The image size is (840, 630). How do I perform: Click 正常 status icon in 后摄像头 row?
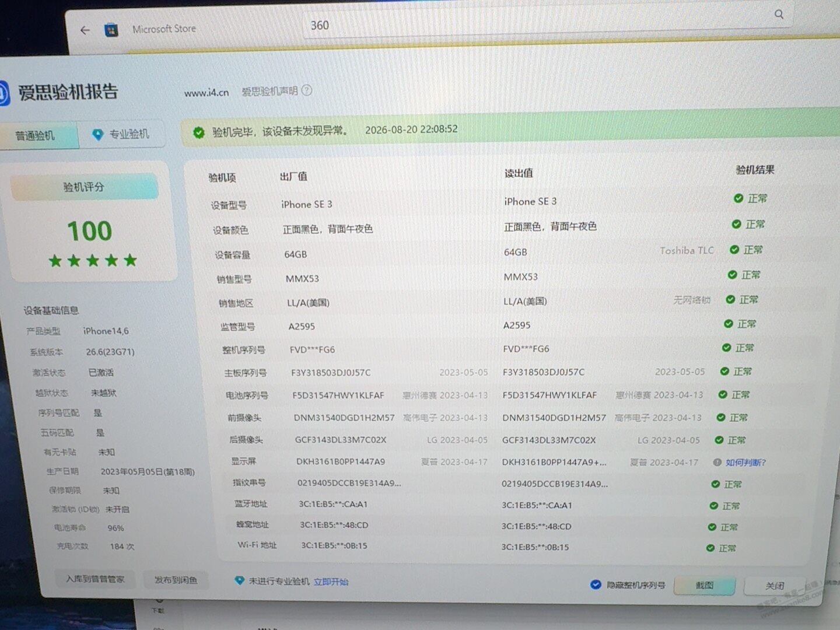pos(719,440)
